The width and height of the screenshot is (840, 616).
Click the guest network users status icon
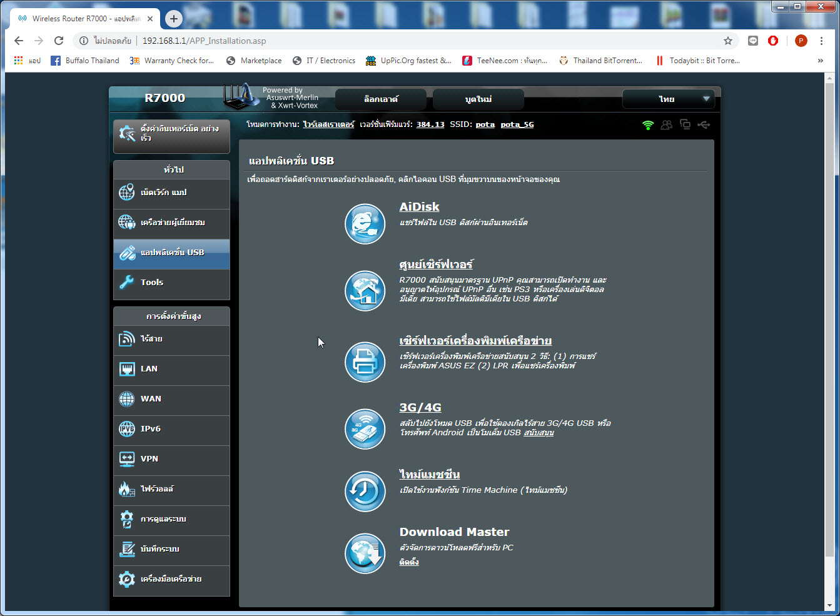[667, 125]
